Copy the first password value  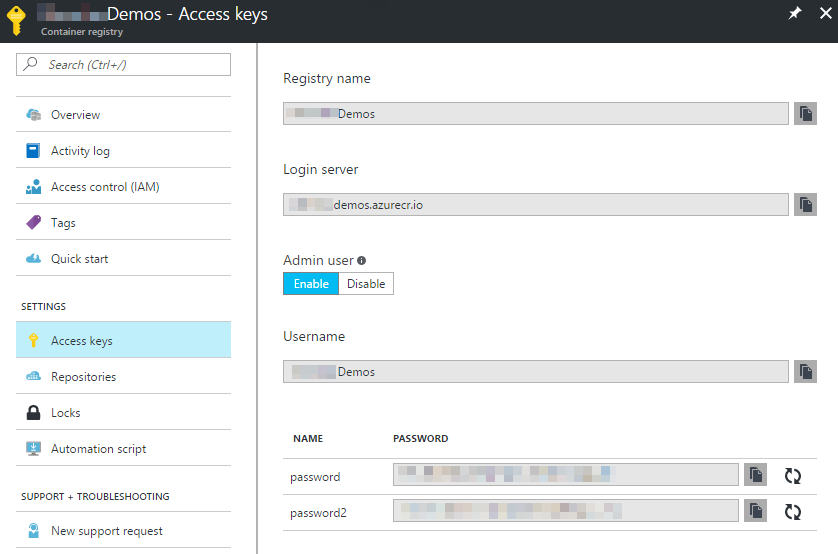point(755,474)
